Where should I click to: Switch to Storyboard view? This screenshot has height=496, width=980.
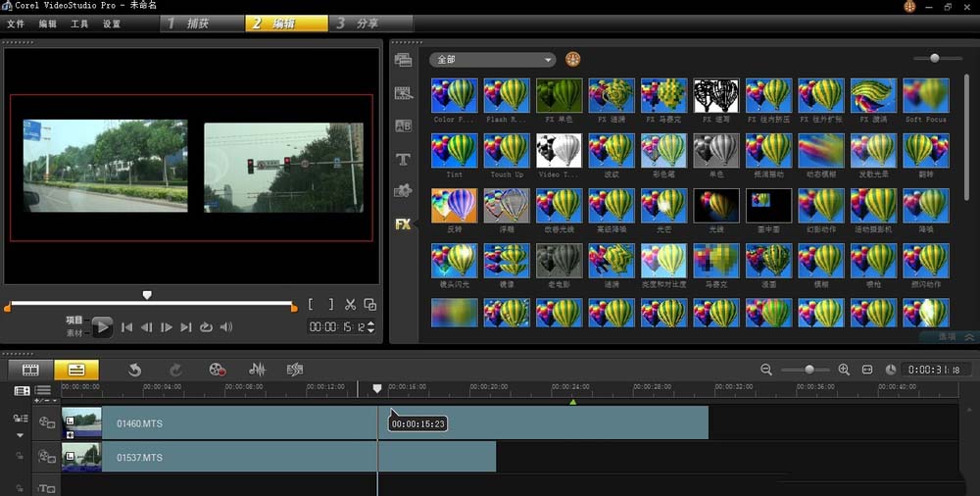point(30,370)
